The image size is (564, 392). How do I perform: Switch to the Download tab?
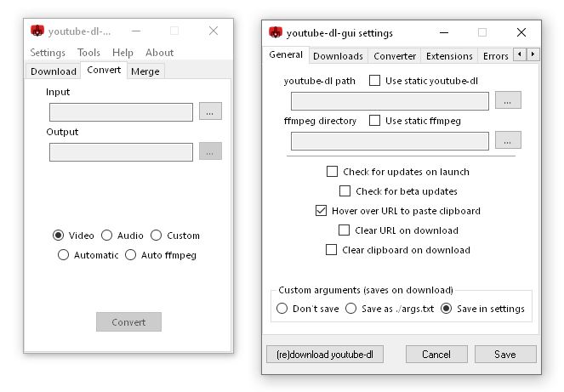tap(54, 71)
